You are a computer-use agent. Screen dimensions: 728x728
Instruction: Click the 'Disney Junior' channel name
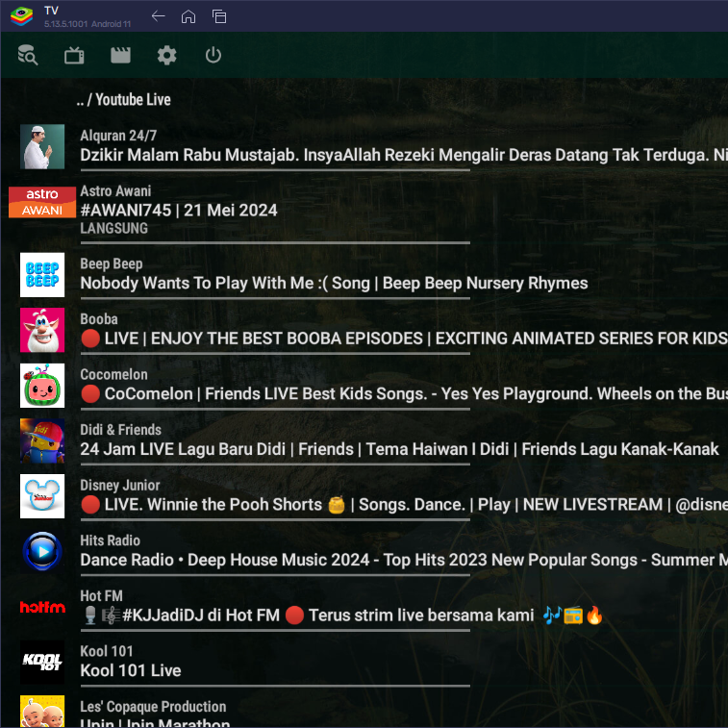point(120,486)
